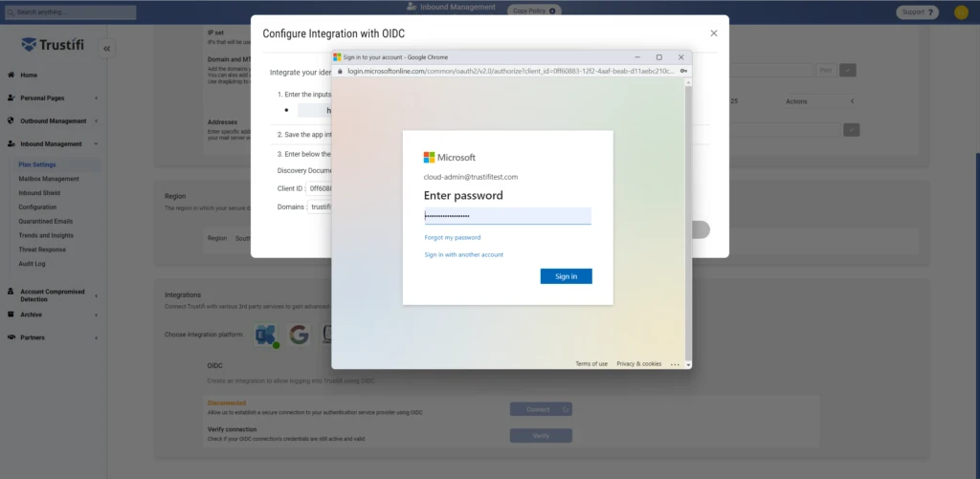Click the Trustifi logo
Screen dimensions: 980x479
(x=53, y=44)
